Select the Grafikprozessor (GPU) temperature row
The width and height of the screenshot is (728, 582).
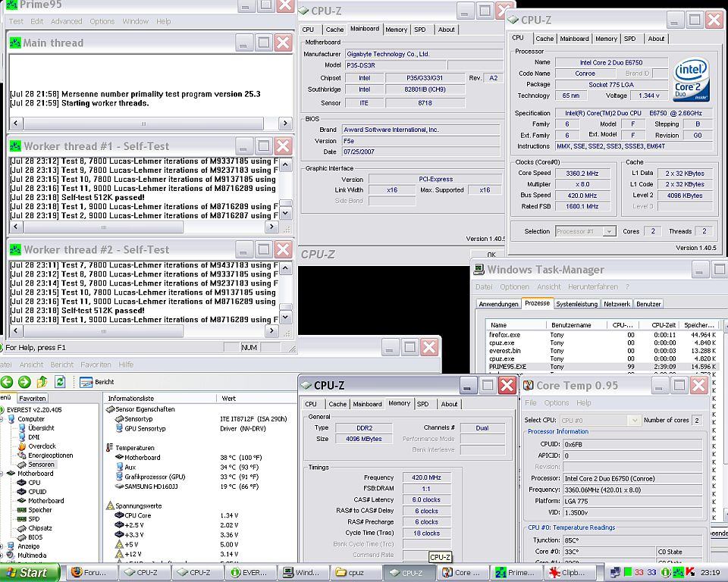click(x=201, y=477)
